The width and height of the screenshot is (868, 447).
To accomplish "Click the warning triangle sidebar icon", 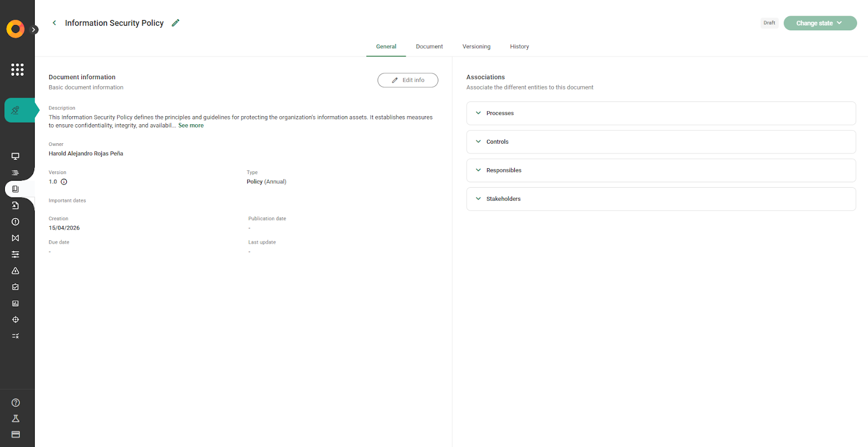I will (16, 271).
